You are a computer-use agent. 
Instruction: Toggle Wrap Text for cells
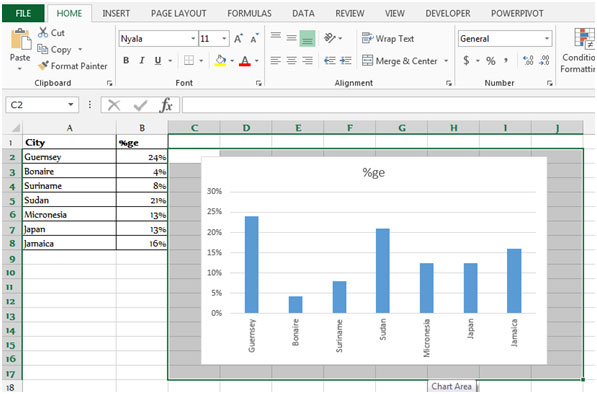(x=388, y=38)
